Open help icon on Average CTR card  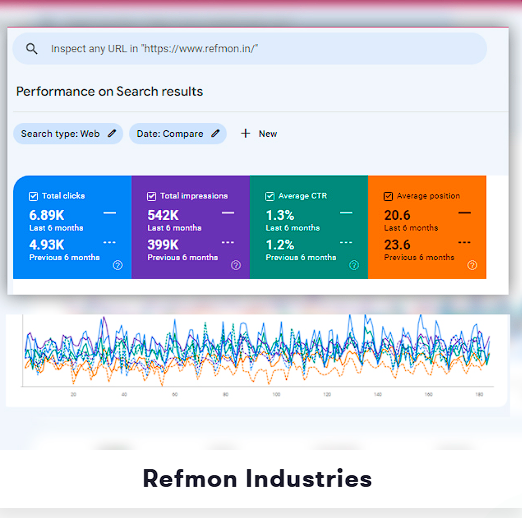pos(354,265)
